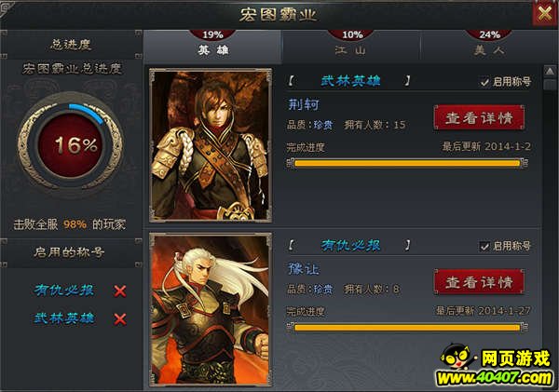559x392 pixels.
Task: Close the 宏图霸业 window
Action: click(x=544, y=14)
